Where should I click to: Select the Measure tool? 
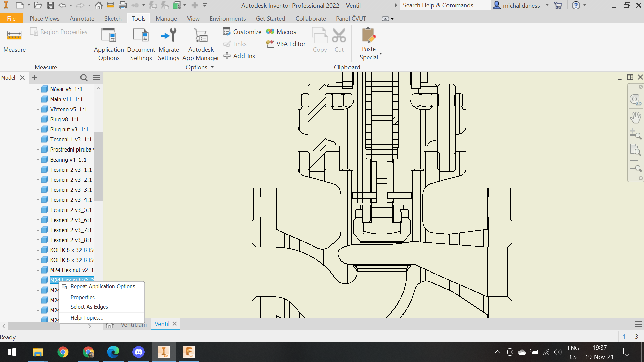[14, 40]
